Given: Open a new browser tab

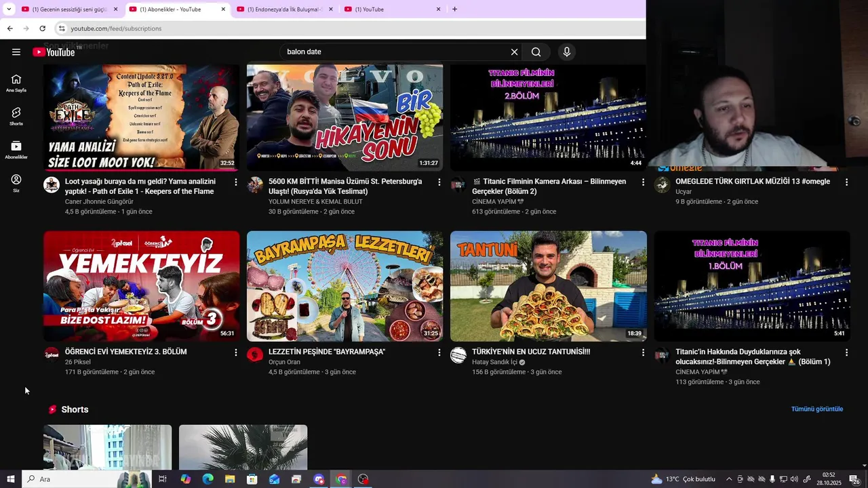Looking at the screenshot, I should [454, 9].
